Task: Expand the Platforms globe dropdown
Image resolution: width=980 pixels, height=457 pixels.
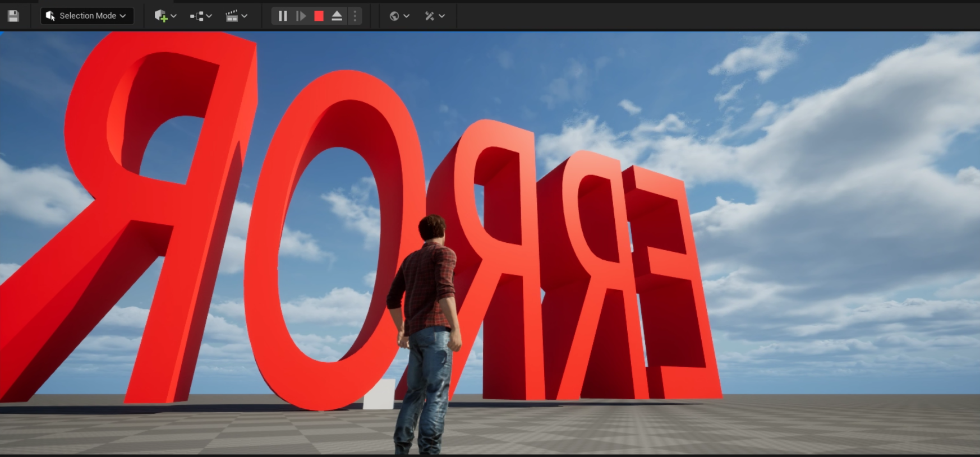Action: 399,16
